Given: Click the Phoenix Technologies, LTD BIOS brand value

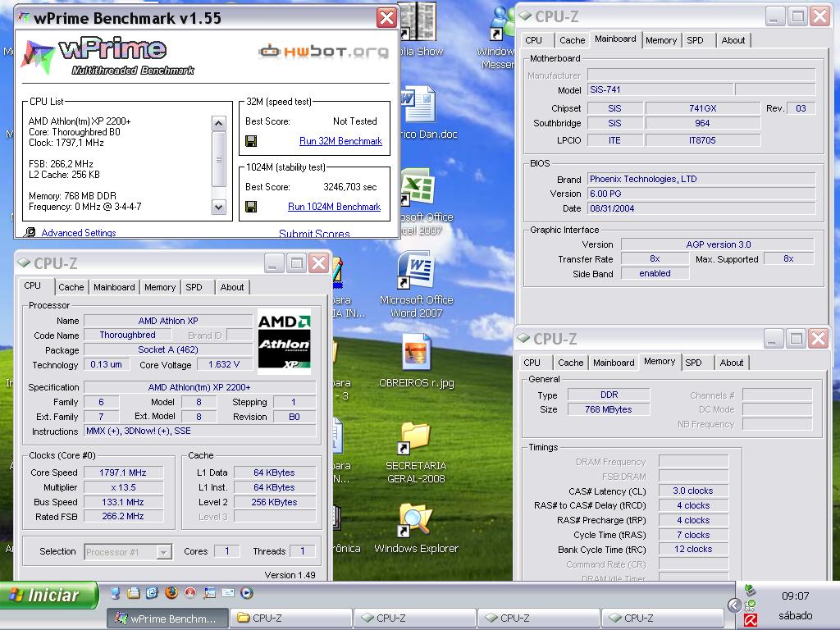Looking at the screenshot, I should [701, 179].
